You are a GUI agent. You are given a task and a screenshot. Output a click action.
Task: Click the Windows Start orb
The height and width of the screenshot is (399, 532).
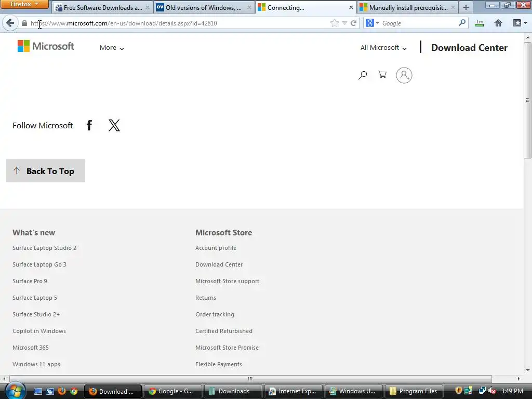[x=15, y=391]
